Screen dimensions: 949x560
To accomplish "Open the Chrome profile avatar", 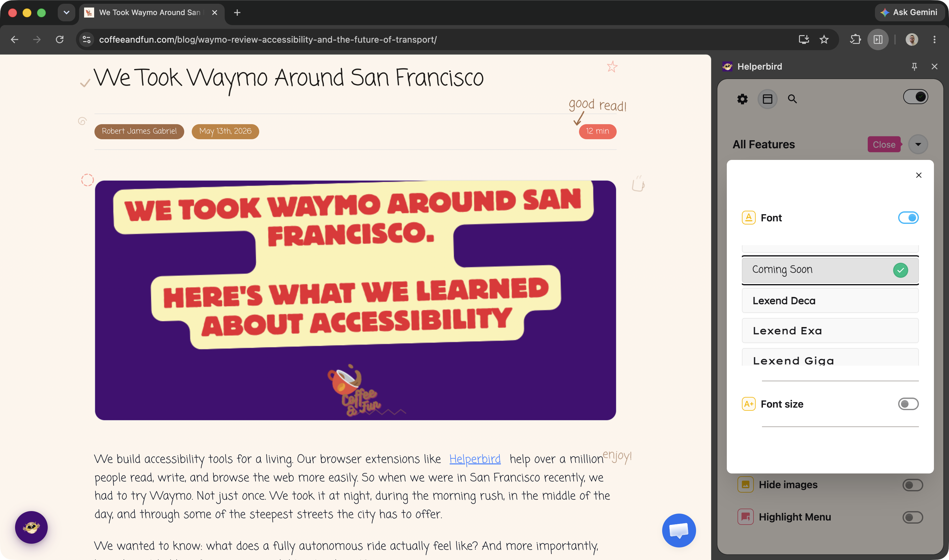I will [912, 40].
